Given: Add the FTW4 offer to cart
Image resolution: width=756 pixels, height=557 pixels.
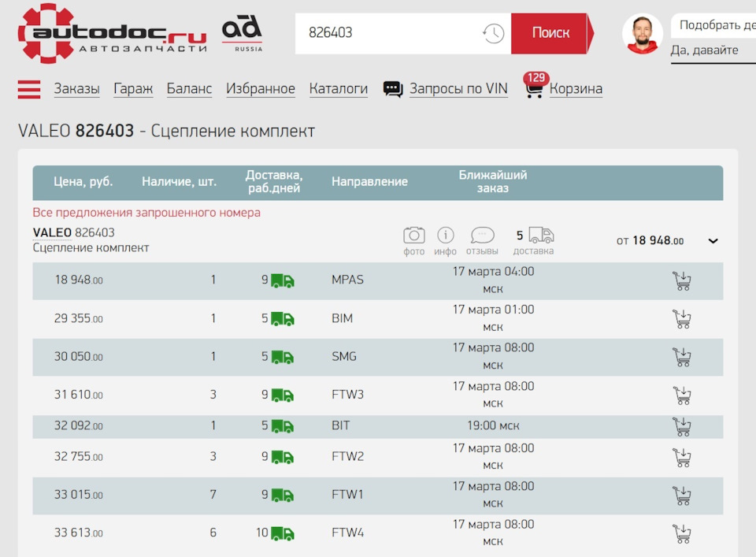Looking at the screenshot, I should coord(682,533).
